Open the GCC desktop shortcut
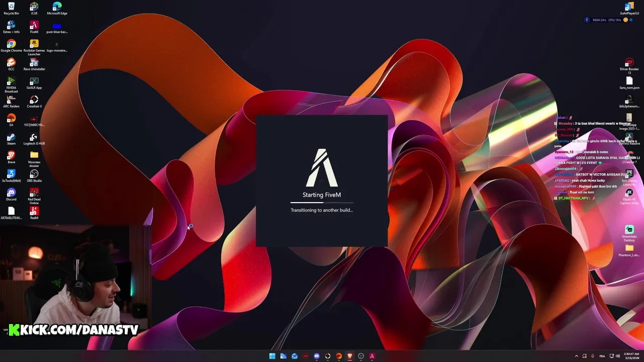Screen dimensions: 644x362 point(11,64)
